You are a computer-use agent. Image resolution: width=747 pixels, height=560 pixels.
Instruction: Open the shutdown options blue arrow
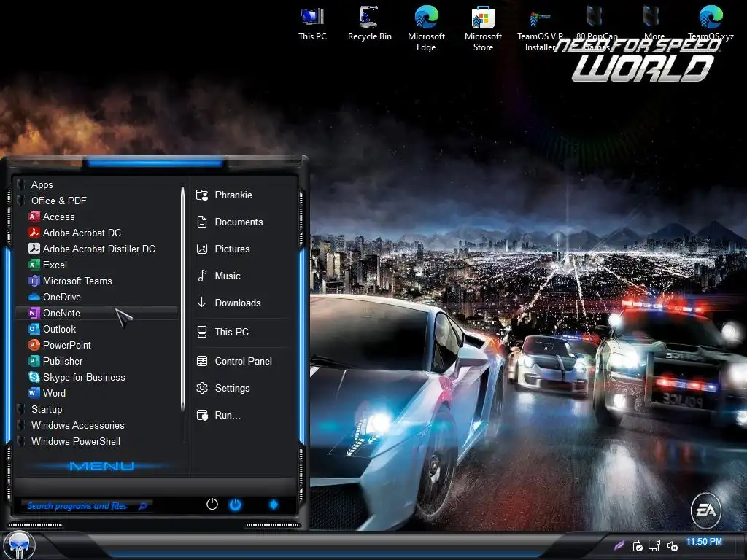coord(274,505)
